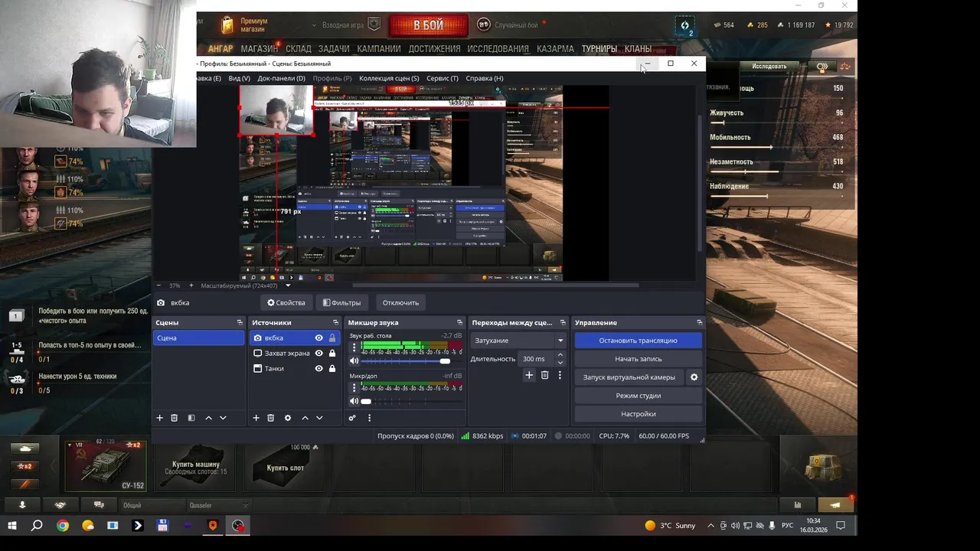Open options menu for Микр/доп channel

(x=354, y=388)
